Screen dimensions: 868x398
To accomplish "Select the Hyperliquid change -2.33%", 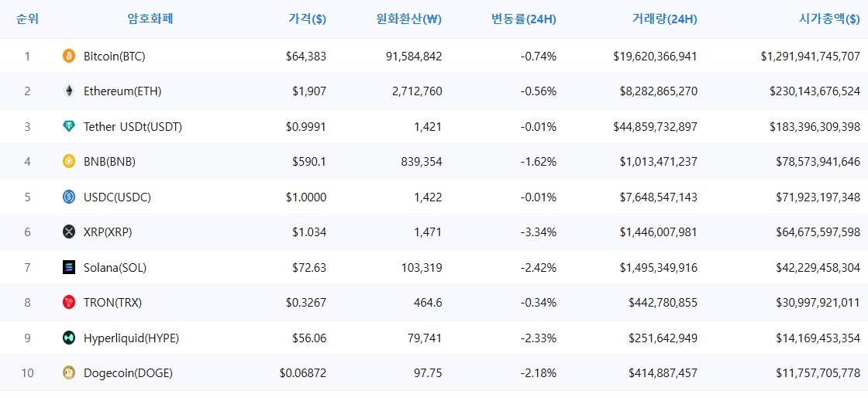I will pos(539,338).
